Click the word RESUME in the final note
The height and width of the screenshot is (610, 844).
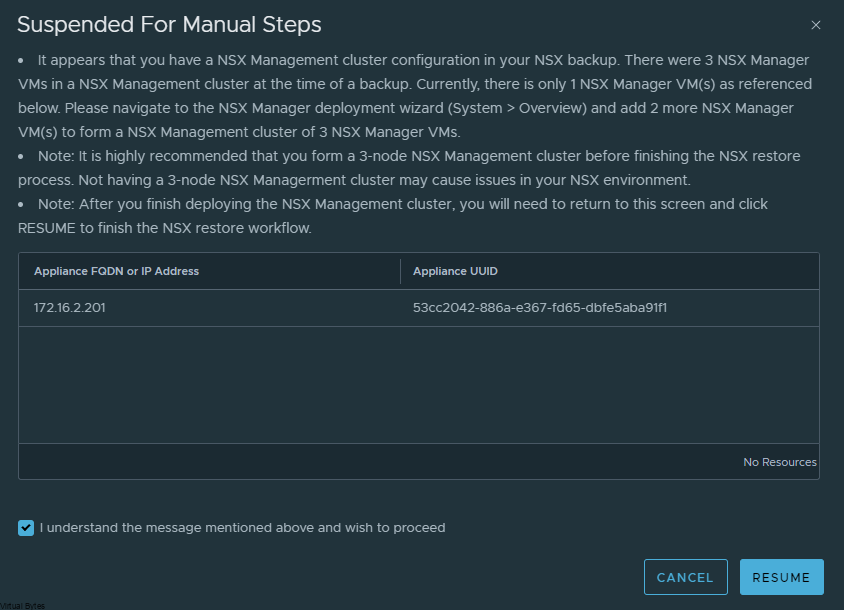46,228
